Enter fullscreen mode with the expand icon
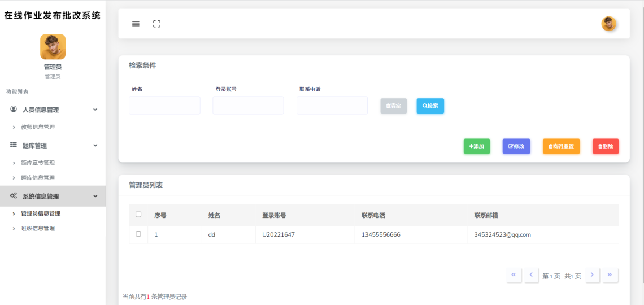 pos(156,24)
